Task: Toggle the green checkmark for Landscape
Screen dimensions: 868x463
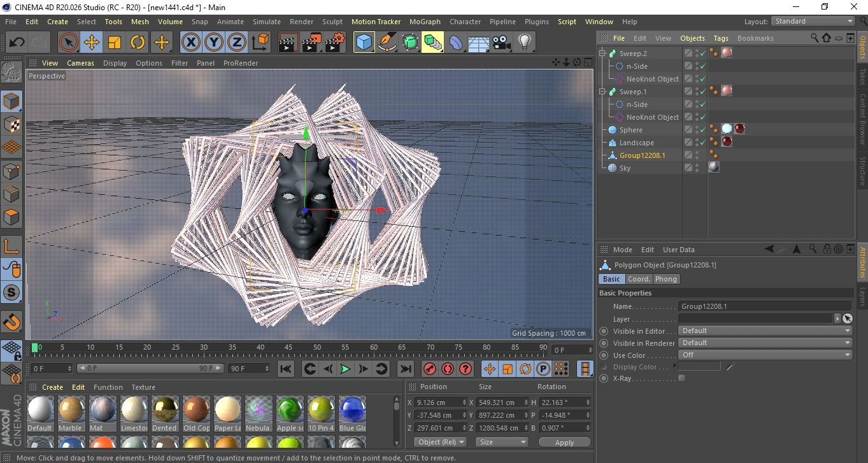Action: coord(702,143)
